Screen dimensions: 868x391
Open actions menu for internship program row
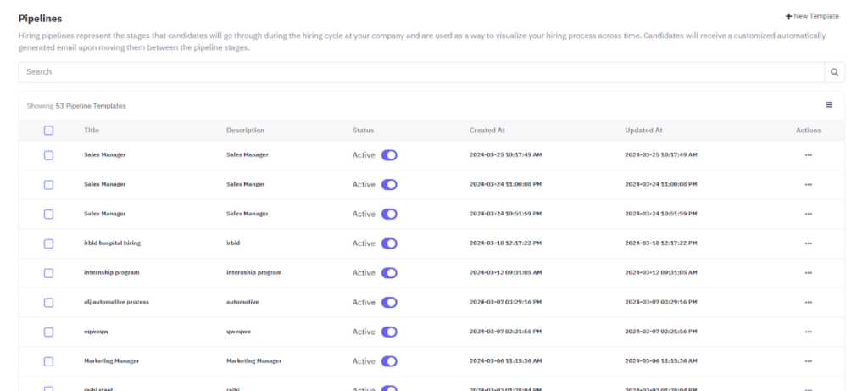[808, 273]
